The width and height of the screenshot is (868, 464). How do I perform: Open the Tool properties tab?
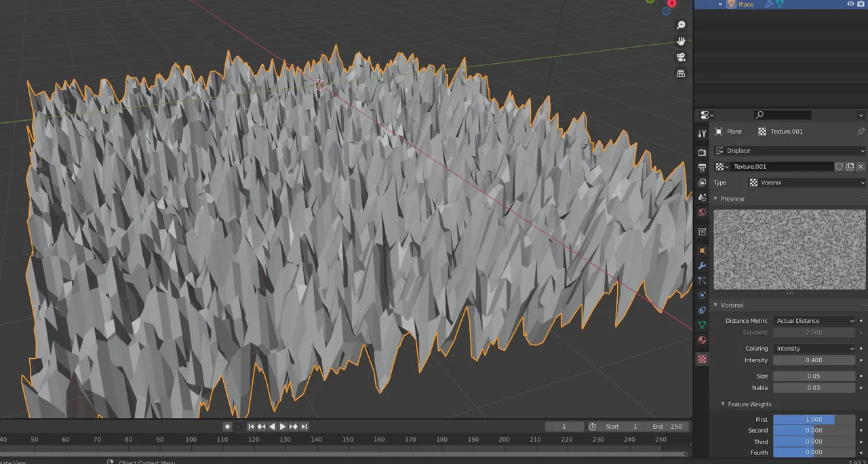click(702, 134)
